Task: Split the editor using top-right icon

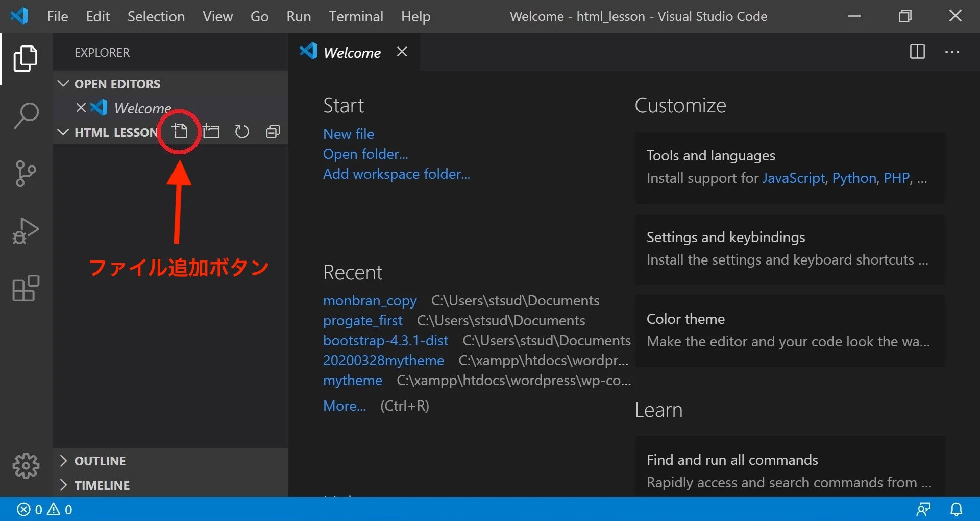Action: coord(917,52)
